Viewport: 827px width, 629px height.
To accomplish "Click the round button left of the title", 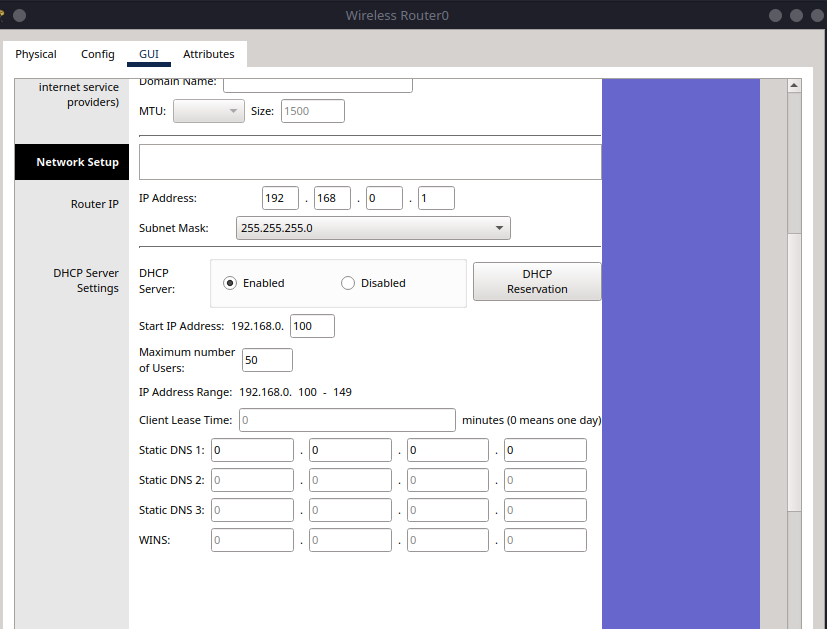I will coord(20,15).
